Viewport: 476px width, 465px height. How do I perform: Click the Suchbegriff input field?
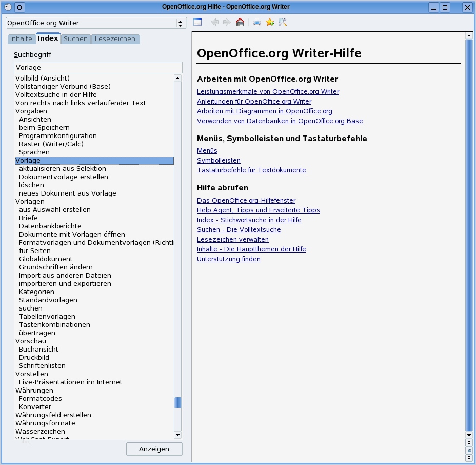[x=98, y=67]
